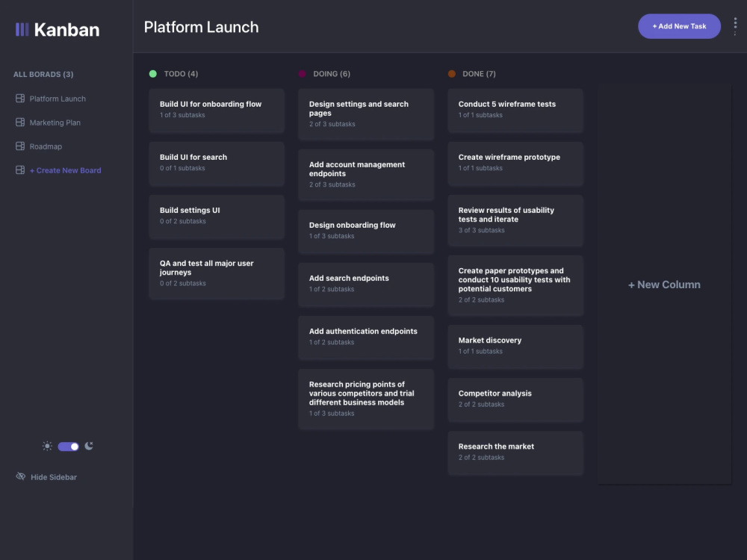Open Build UI for onboarding flow task
The width and height of the screenshot is (747, 560).
(217, 110)
